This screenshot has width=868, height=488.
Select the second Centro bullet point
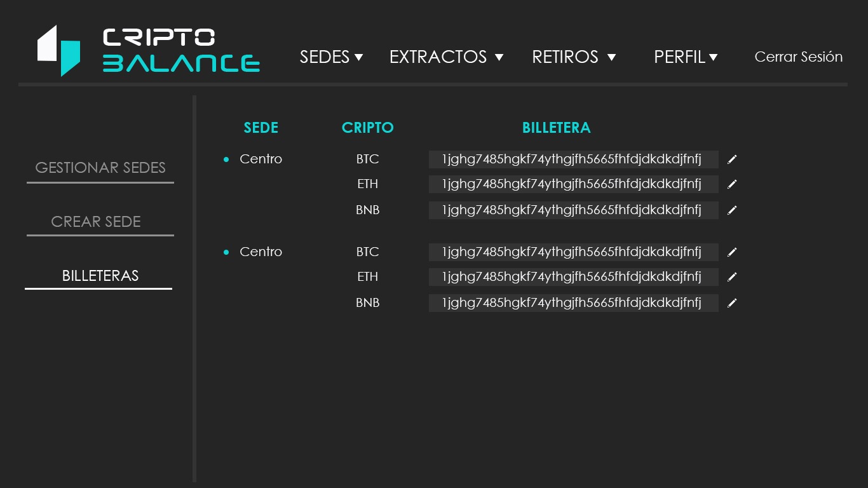tap(226, 252)
